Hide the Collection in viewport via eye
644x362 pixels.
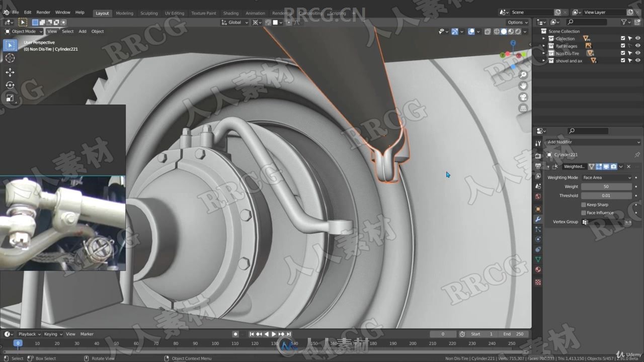coord(638,38)
